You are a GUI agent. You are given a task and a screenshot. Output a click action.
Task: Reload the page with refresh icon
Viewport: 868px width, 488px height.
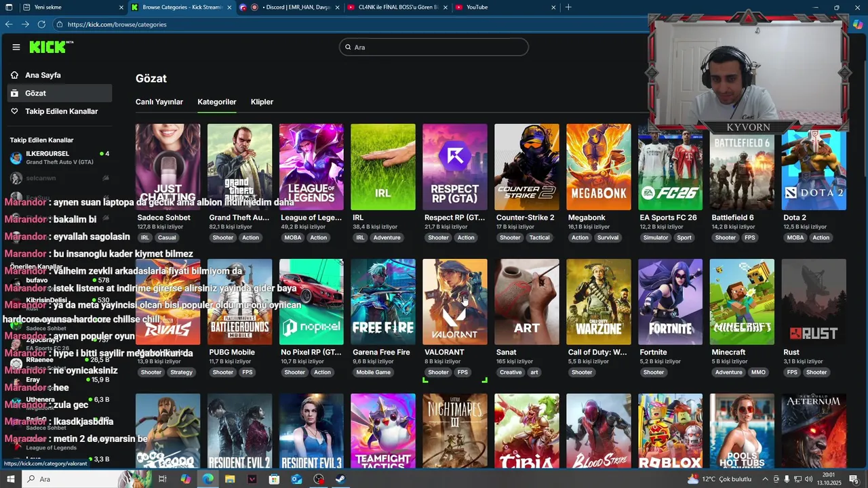(41, 24)
